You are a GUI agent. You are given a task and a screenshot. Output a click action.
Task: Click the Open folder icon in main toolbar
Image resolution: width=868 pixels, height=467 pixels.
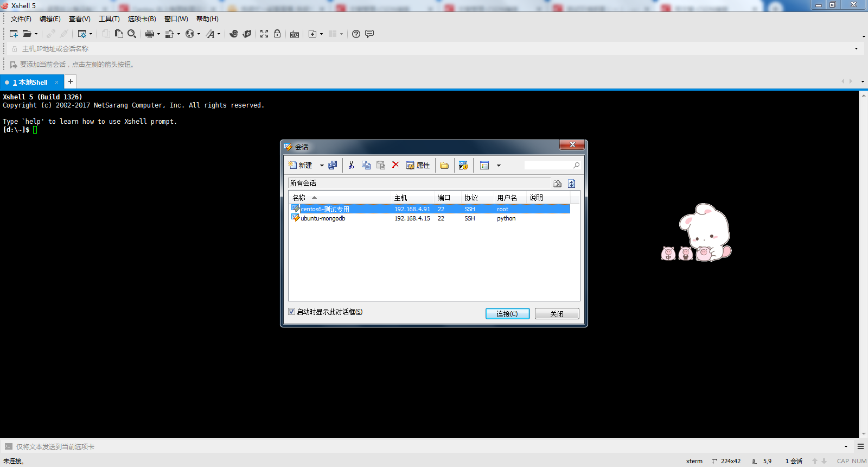click(27, 34)
